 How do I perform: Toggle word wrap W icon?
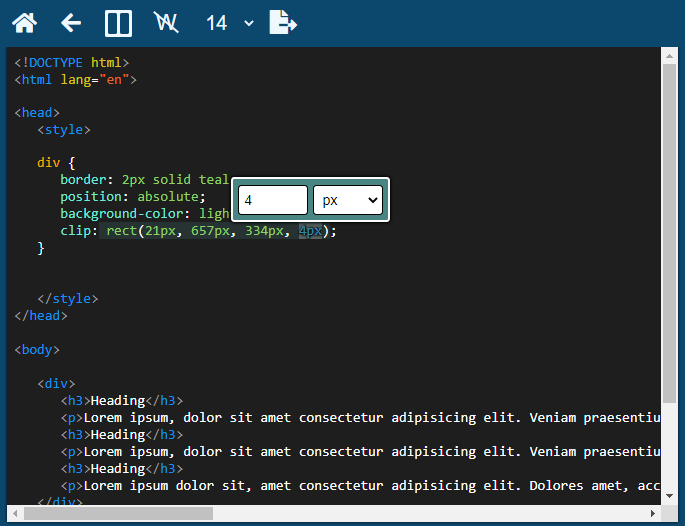(x=166, y=22)
